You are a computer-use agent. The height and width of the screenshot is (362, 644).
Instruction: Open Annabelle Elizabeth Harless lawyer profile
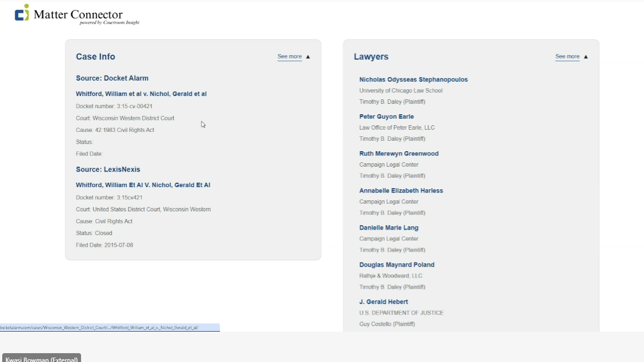(x=401, y=190)
